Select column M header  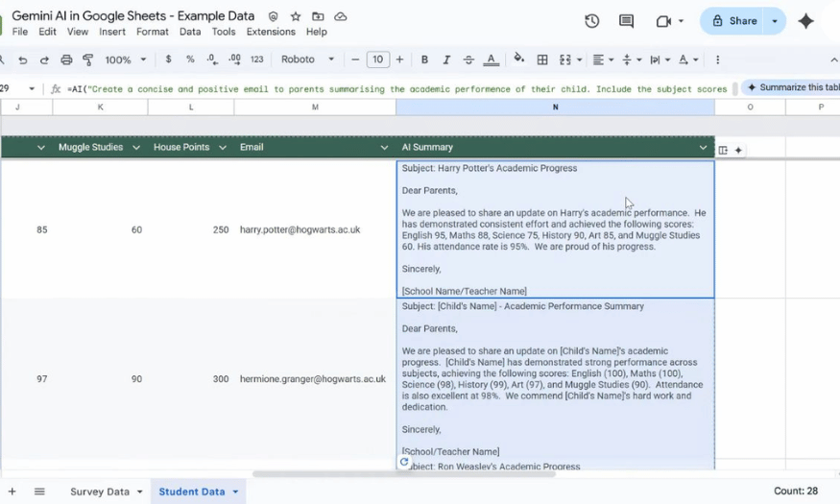315,108
